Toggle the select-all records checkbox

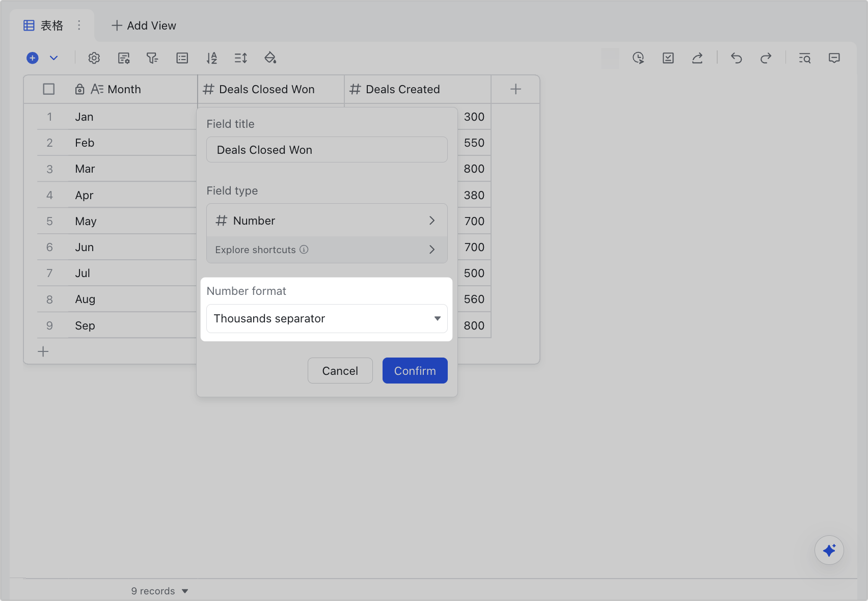[x=49, y=89]
